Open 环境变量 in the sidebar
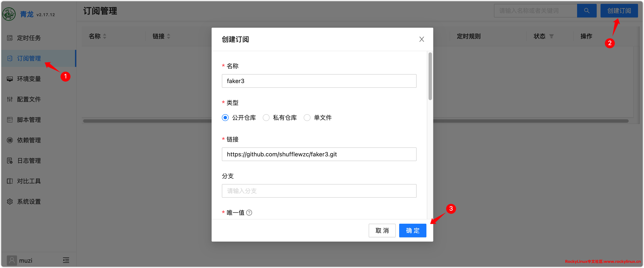The image size is (644, 268). [x=29, y=79]
